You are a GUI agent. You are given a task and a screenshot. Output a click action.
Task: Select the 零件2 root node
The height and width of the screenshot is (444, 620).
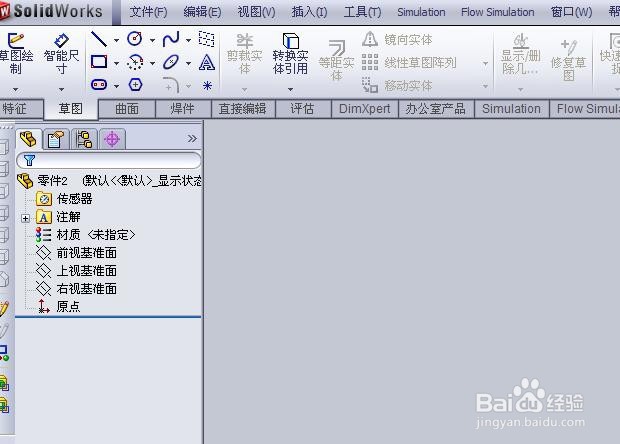coord(110,181)
